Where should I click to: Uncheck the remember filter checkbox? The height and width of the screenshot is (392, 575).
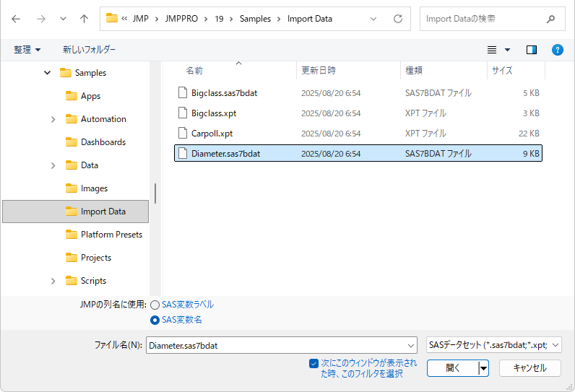314,363
